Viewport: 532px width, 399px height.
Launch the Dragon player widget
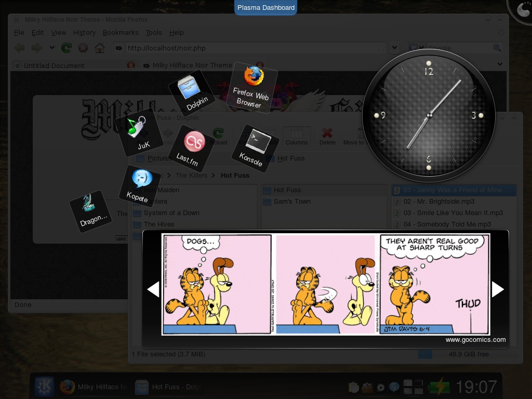90,211
